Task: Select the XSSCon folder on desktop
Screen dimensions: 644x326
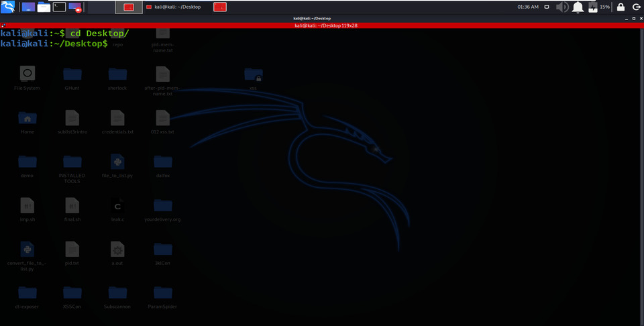Action: (x=72, y=297)
